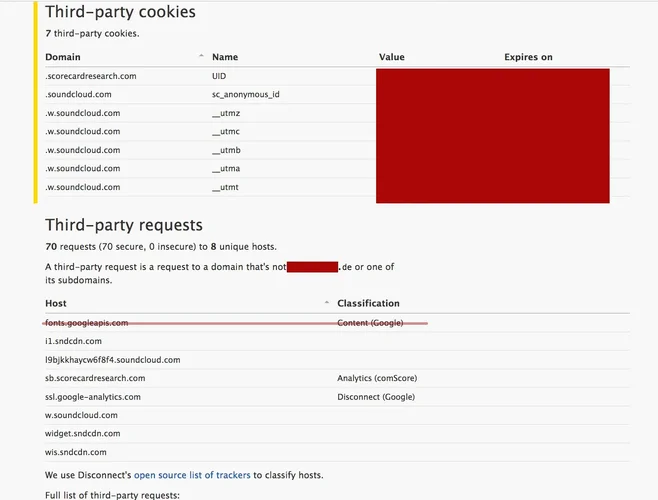Click the ssl.google-analytics.com host
The image size is (658, 500).
tap(93, 397)
